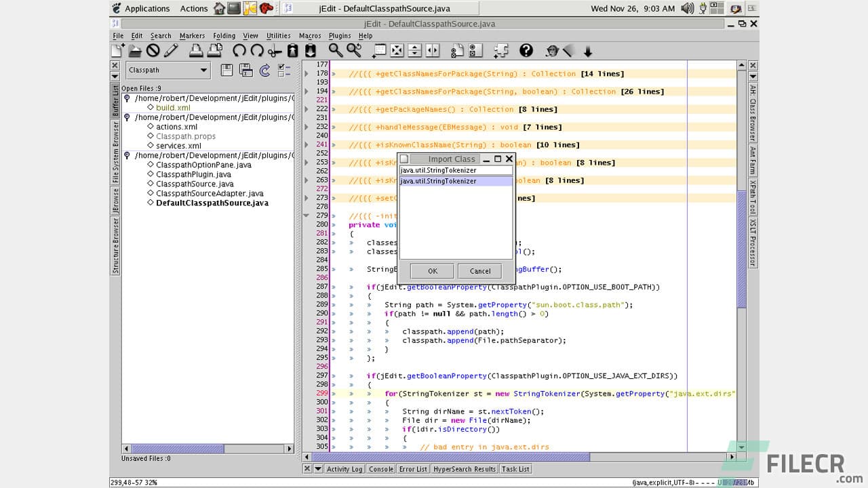Create a new file using the toolbar icon
This screenshot has height=488, width=868.
coord(117,50)
